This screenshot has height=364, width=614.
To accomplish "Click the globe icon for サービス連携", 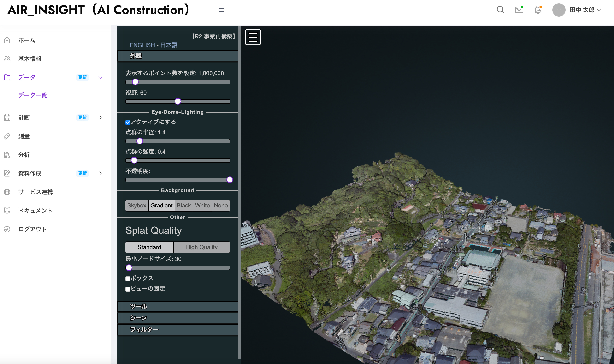I will pyautogui.click(x=7, y=192).
